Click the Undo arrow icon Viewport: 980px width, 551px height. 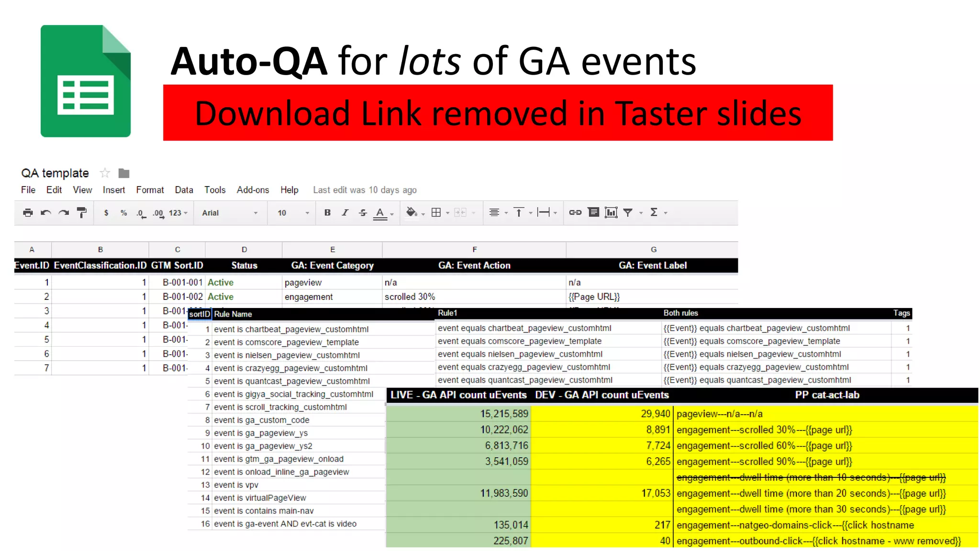pos(46,213)
